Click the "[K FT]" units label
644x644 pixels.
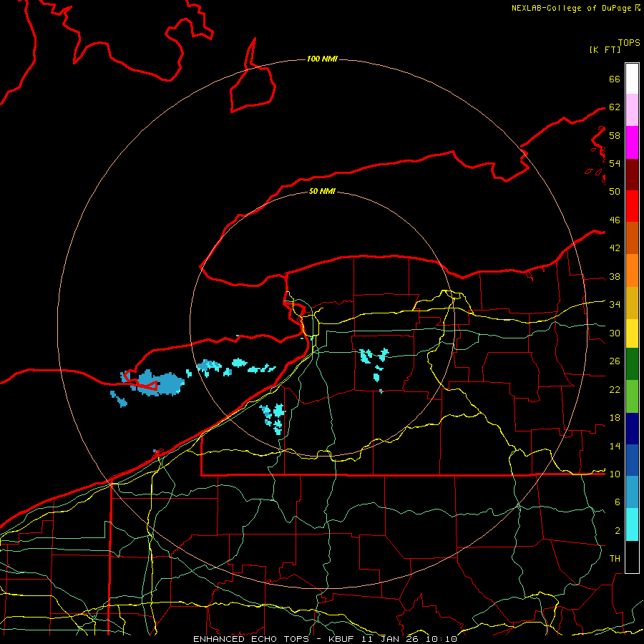pos(605,49)
